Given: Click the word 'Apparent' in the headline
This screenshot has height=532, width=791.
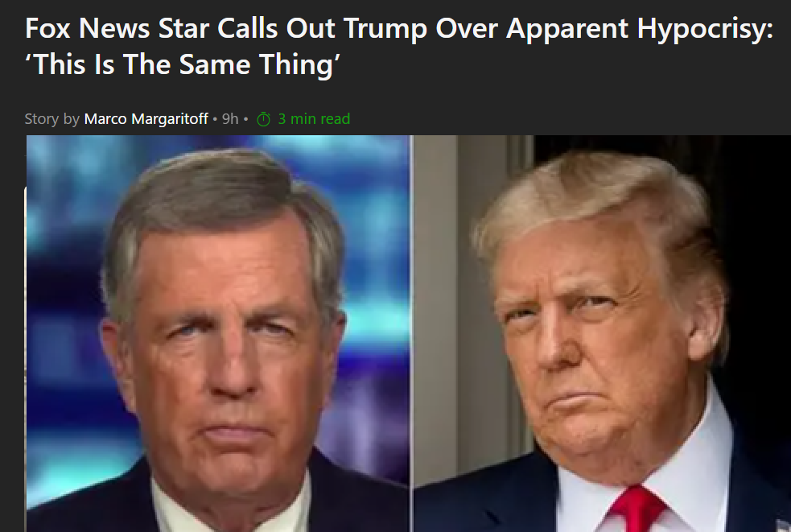Looking at the screenshot, I should tap(567, 31).
